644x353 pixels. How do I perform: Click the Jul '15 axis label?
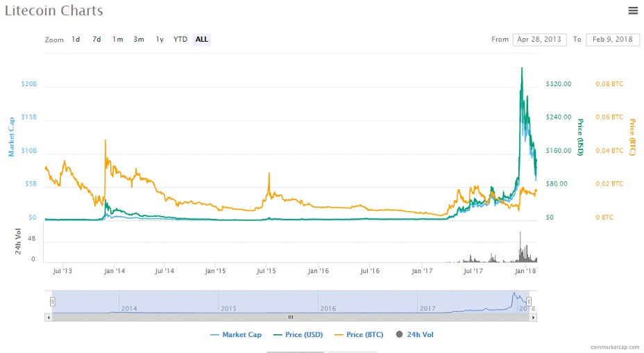[266, 271]
